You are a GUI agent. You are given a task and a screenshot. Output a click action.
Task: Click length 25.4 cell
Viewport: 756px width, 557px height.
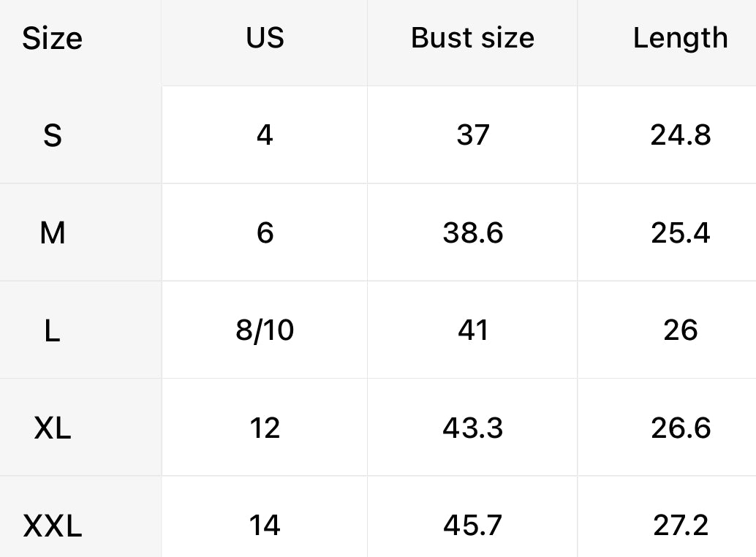pyautogui.click(x=680, y=233)
